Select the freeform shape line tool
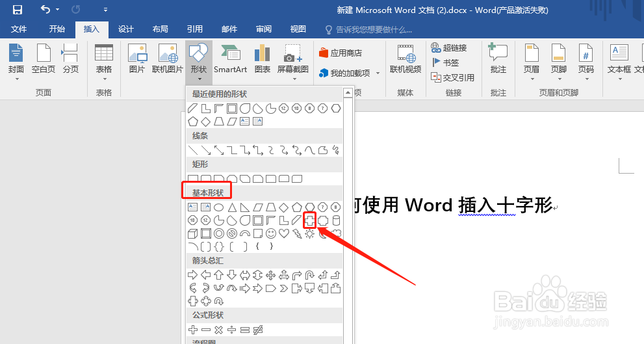644x344 pixels. (323, 150)
